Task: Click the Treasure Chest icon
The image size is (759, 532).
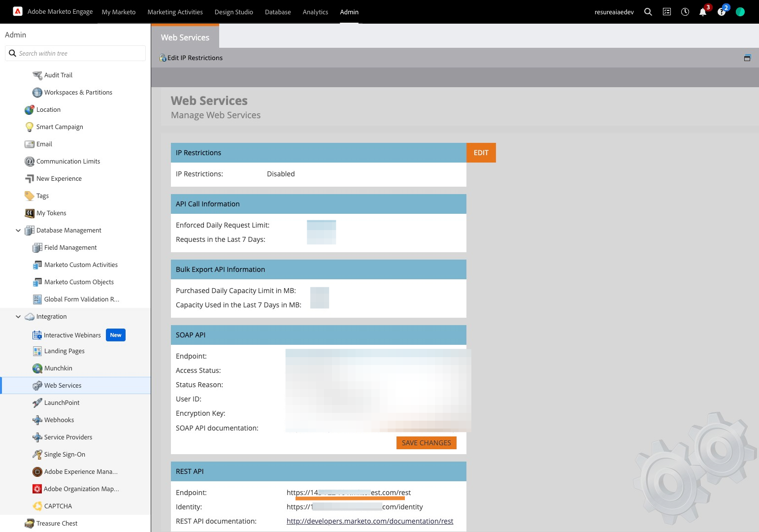Action: tap(30, 524)
